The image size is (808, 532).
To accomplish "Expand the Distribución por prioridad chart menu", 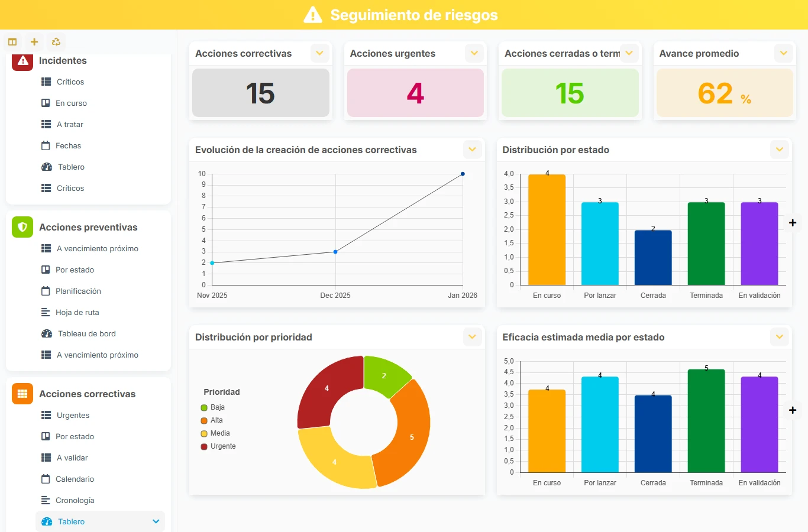I will 472,337.
